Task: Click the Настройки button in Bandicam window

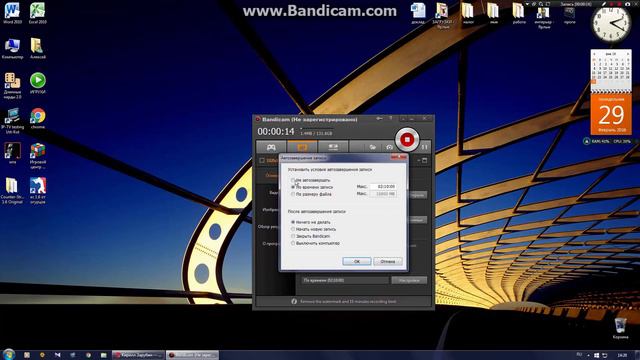Action: point(409,280)
